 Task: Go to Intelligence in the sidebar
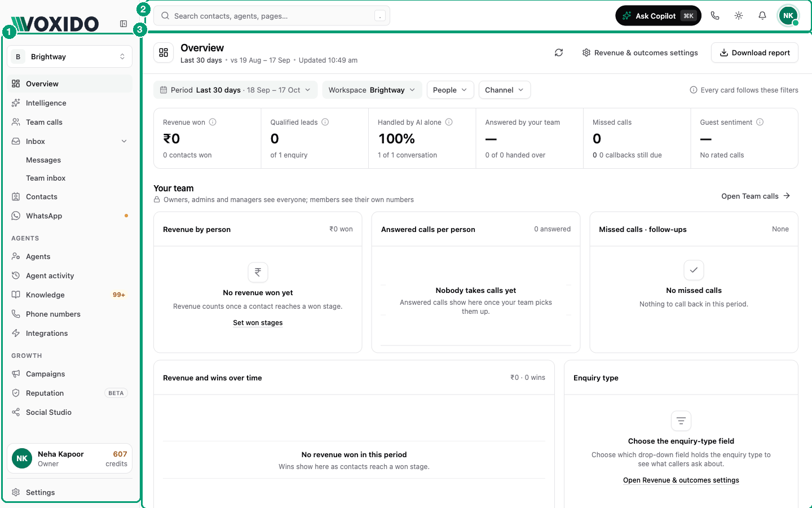(x=69, y=103)
